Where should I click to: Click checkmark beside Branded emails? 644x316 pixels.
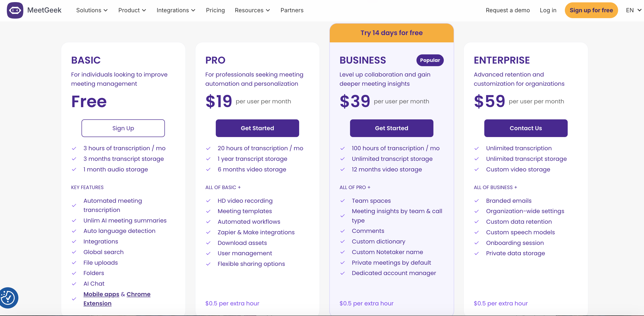tap(477, 201)
